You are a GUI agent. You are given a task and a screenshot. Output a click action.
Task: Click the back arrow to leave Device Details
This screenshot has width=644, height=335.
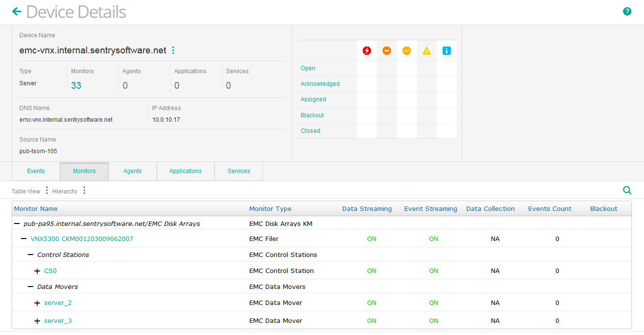pos(16,11)
